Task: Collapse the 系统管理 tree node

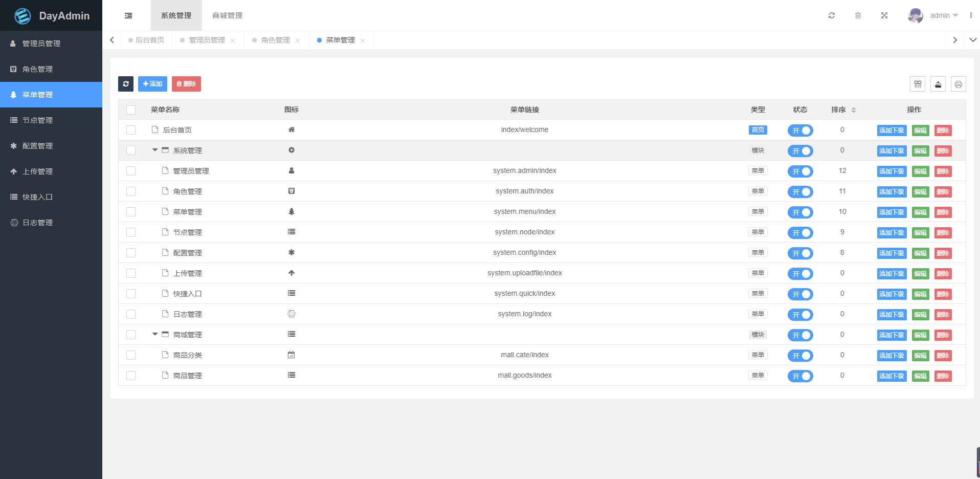Action: 155,150
